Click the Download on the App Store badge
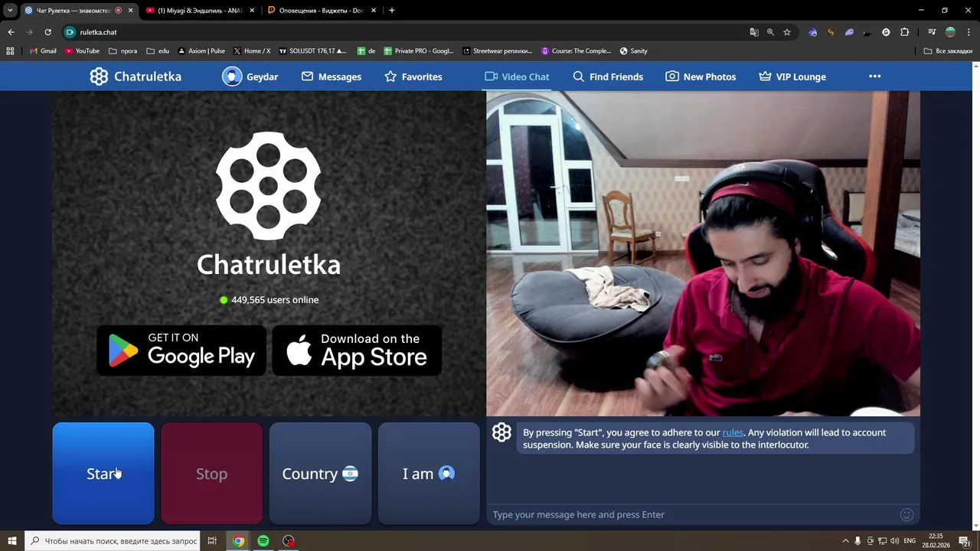Screen dimensions: 980x551 (x=357, y=350)
